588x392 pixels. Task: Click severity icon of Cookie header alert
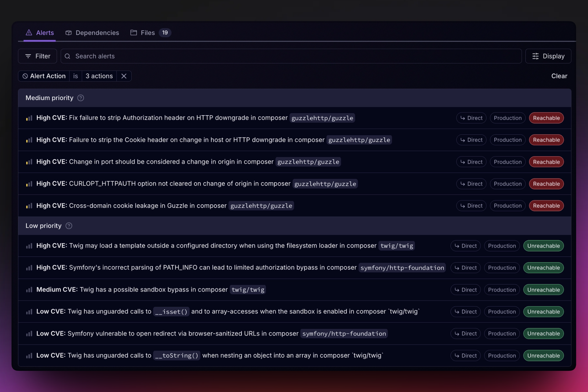pos(29,140)
